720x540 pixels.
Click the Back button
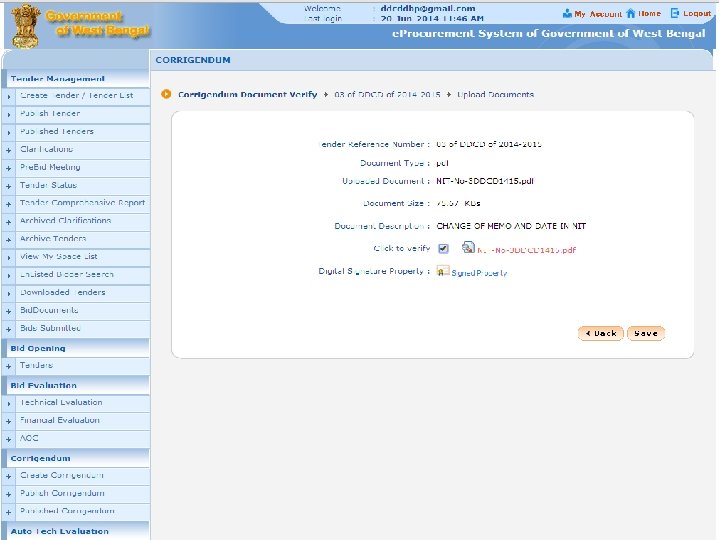click(x=601, y=333)
